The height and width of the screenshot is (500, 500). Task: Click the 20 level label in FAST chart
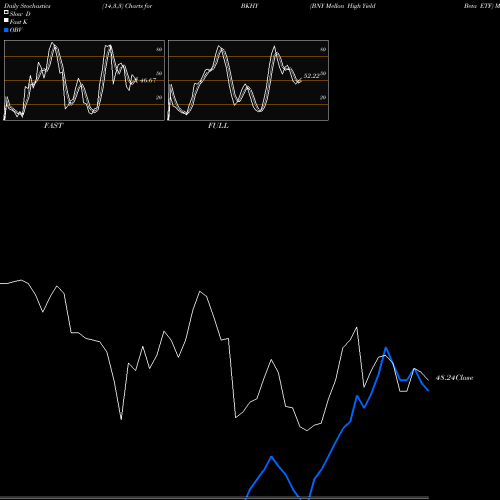(159, 97)
